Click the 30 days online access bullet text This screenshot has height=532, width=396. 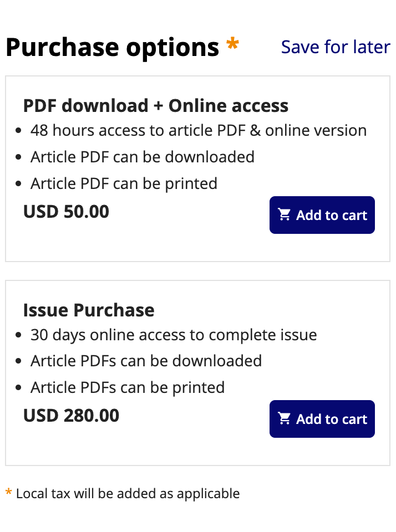coord(174,335)
